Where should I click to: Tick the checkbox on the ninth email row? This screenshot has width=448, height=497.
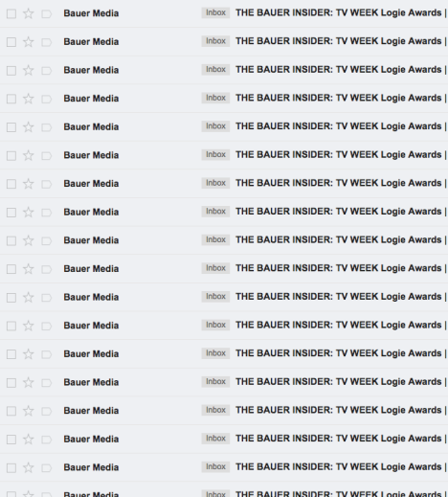(x=11, y=240)
